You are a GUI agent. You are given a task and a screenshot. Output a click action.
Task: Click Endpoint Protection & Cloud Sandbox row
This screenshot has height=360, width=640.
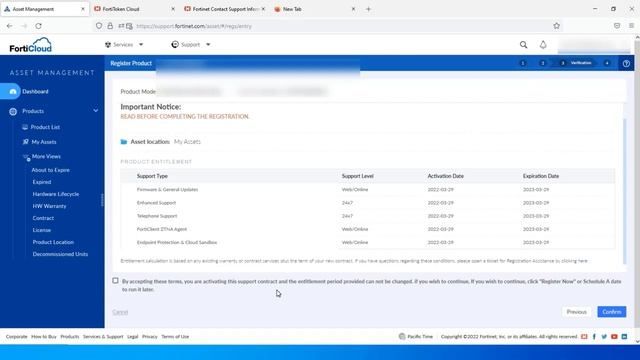(x=367, y=242)
